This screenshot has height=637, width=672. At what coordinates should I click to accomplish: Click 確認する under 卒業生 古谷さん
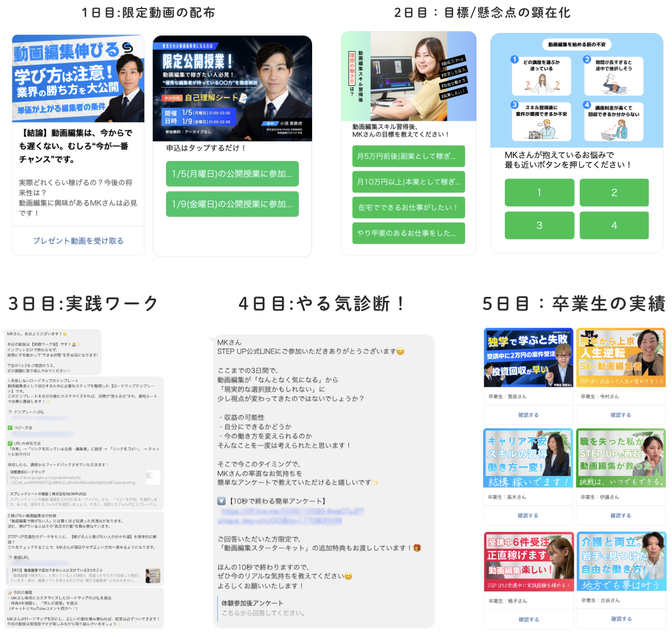tap(620, 619)
